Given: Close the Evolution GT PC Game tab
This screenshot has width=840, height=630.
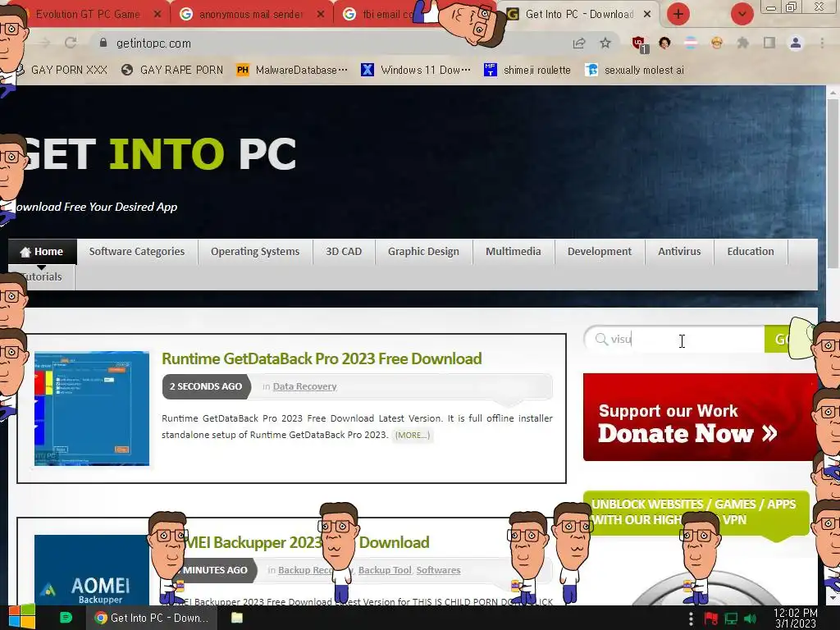Looking at the screenshot, I should pyautogui.click(x=157, y=14).
